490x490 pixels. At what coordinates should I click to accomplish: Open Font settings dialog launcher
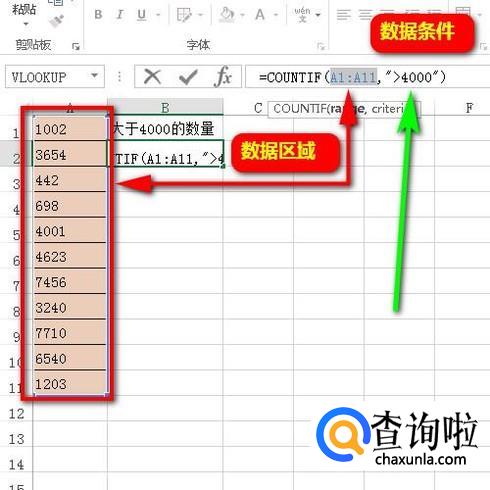click(321, 46)
